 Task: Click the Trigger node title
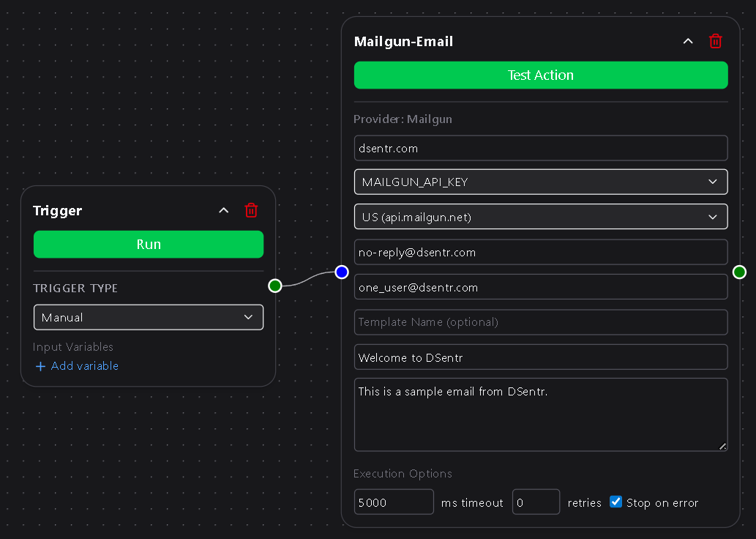(57, 211)
